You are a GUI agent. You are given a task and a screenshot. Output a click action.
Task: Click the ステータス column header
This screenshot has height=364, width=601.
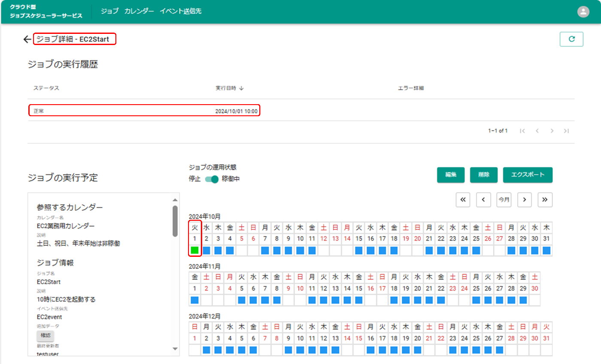point(46,88)
